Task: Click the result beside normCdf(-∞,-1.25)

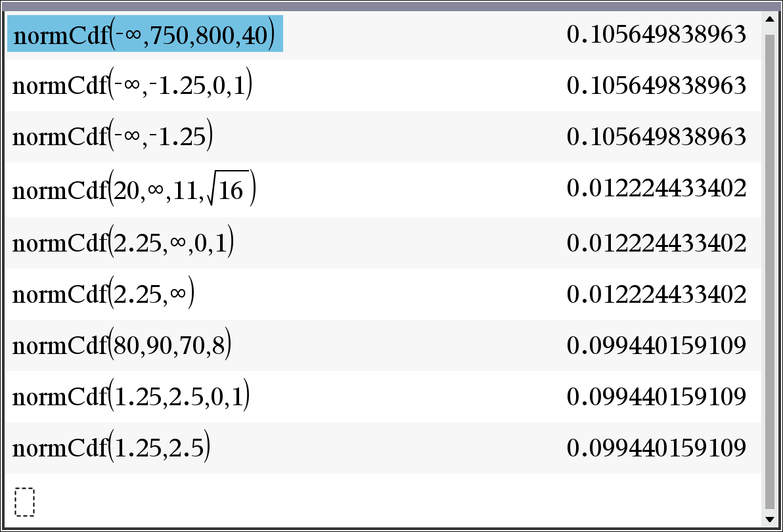Action: pyautogui.click(x=656, y=137)
